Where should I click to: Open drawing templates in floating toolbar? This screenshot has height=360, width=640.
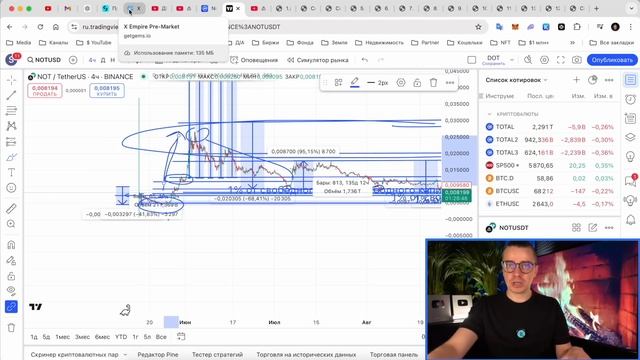338,83
